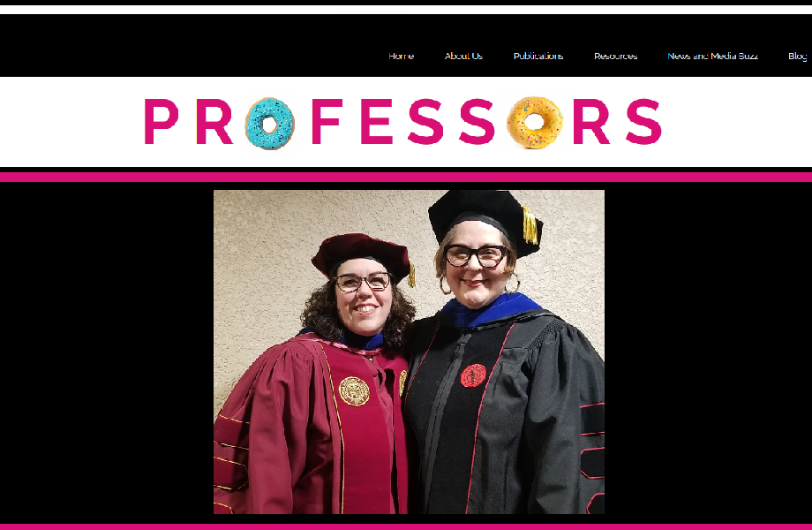812x530 pixels.
Task: Open News and Media Buzz page
Action: click(712, 56)
